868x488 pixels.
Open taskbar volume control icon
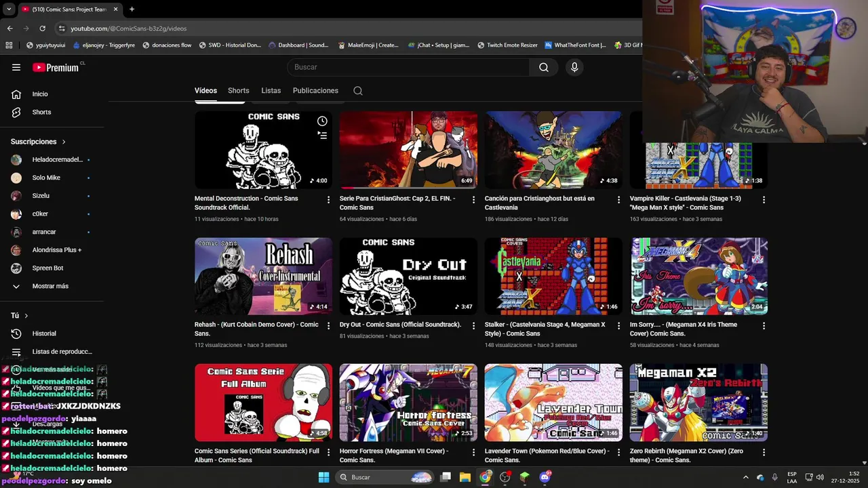click(x=820, y=477)
